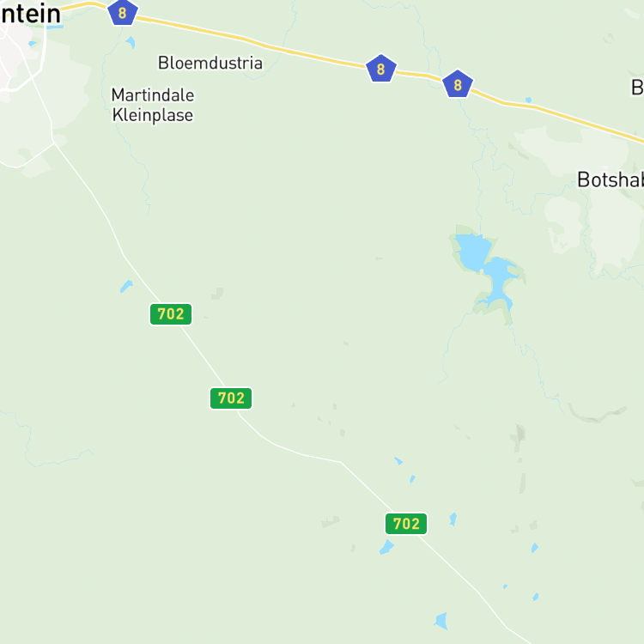The image size is (644, 644).
Task: Click the rightmost route 8 shield
Action: tap(458, 84)
